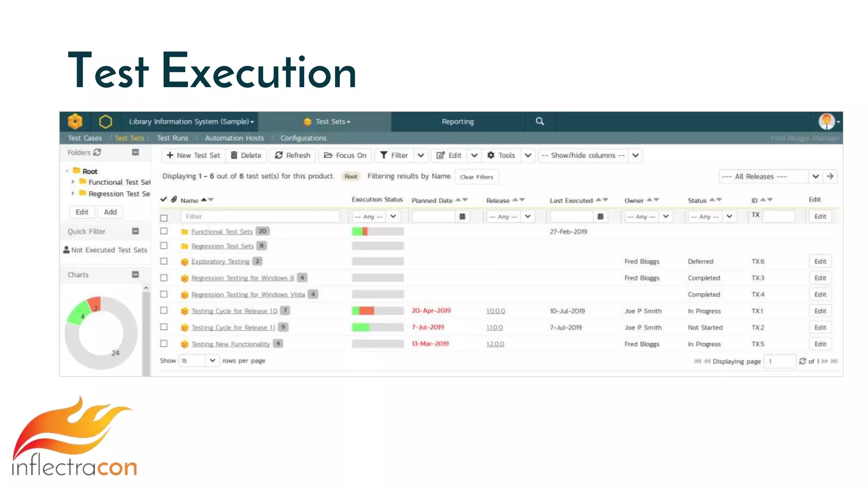Screen dimensions: 868x488
Task: Click the Focus On button
Action: point(345,155)
